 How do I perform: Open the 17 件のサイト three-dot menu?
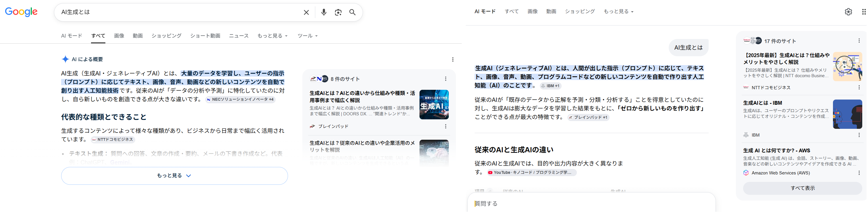tap(859, 41)
